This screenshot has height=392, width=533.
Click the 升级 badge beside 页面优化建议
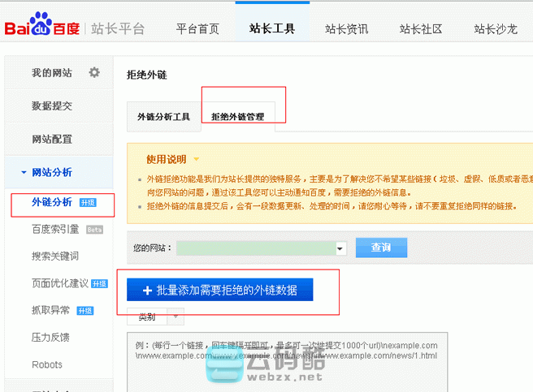click(100, 284)
